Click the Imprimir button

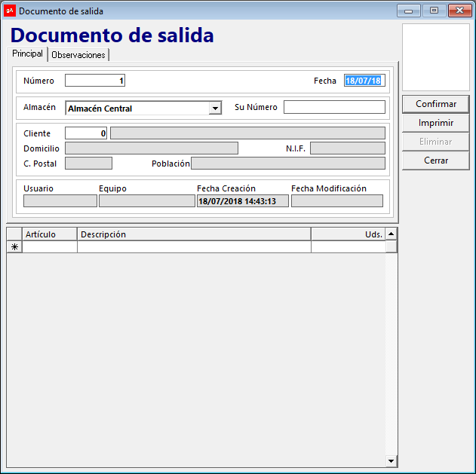pyautogui.click(x=435, y=123)
